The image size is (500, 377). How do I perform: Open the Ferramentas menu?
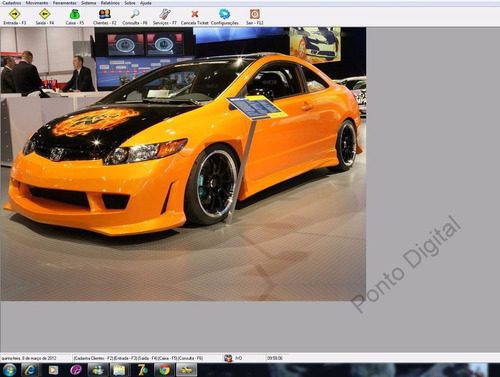[x=65, y=3]
